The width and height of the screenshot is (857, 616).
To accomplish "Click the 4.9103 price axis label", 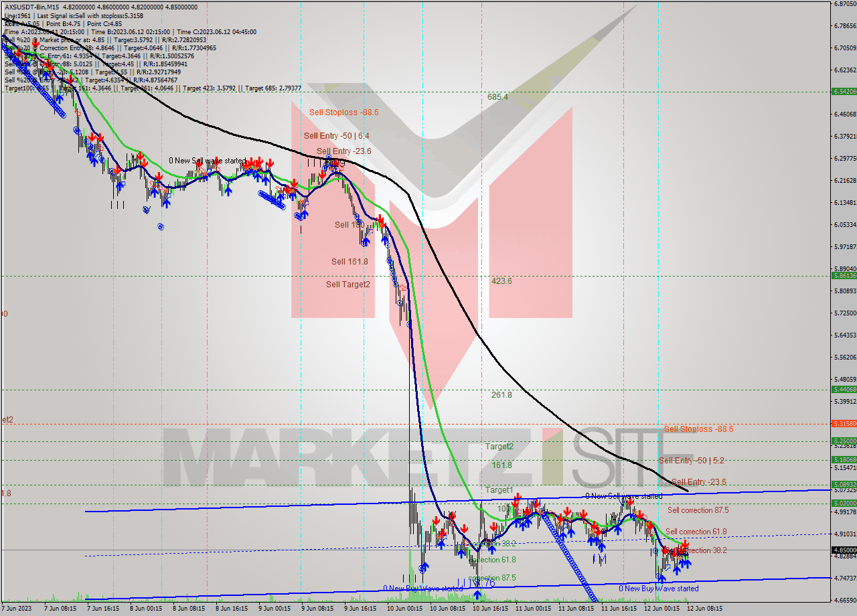I will [845, 534].
